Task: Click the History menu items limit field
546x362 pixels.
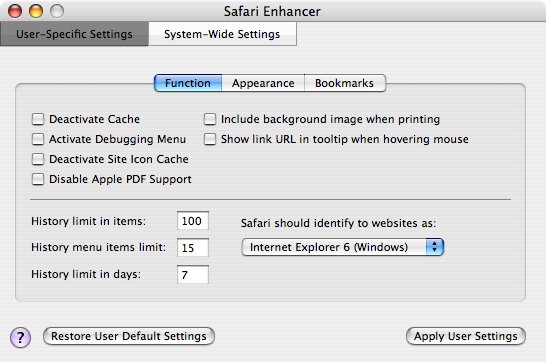Action: [x=193, y=247]
